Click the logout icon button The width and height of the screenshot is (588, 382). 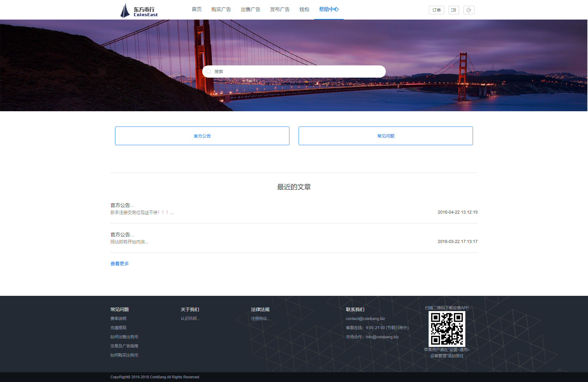coord(469,10)
